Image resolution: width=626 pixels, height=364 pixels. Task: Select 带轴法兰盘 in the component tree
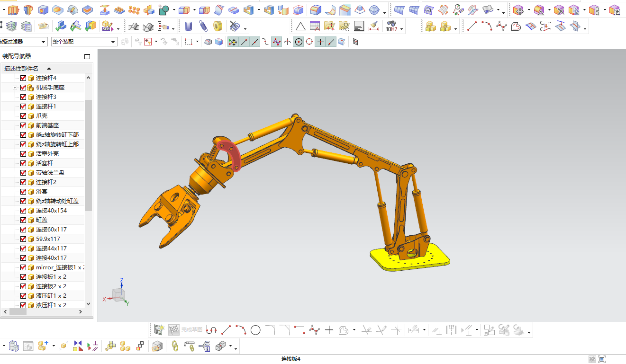click(50, 173)
